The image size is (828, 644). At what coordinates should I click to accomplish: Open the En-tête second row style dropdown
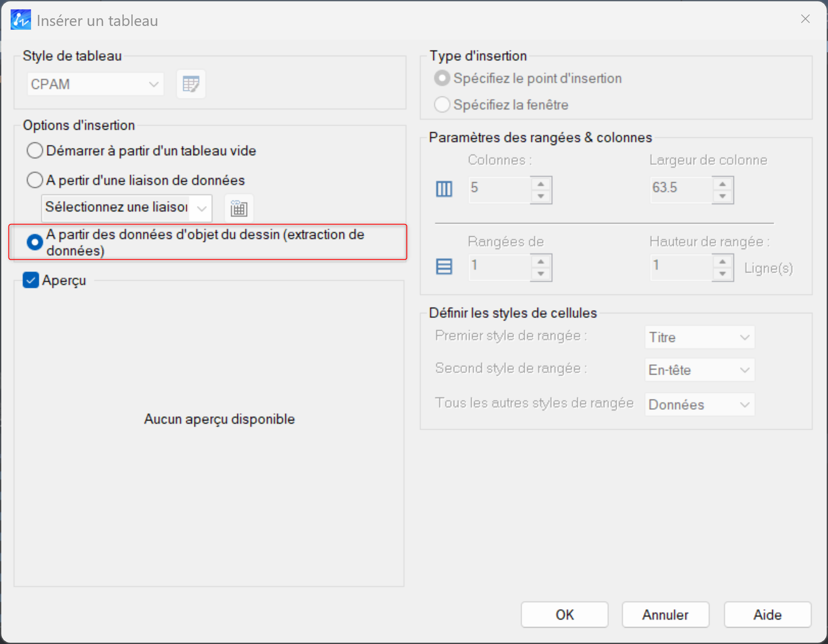point(699,370)
